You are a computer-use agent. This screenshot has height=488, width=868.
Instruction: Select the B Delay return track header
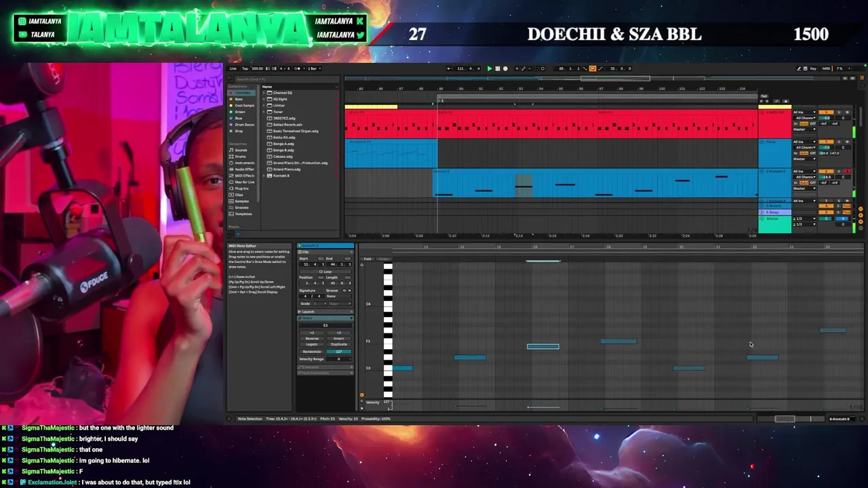pyautogui.click(x=775, y=212)
